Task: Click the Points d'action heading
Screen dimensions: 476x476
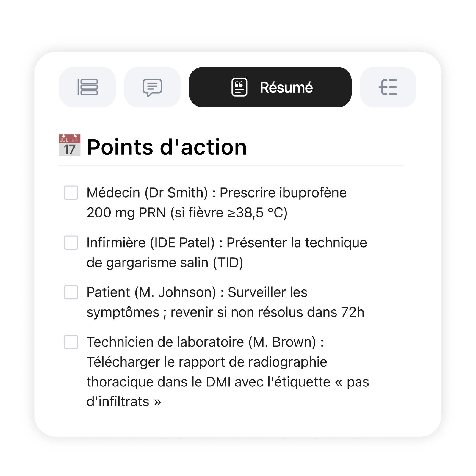Action: (167, 147)
